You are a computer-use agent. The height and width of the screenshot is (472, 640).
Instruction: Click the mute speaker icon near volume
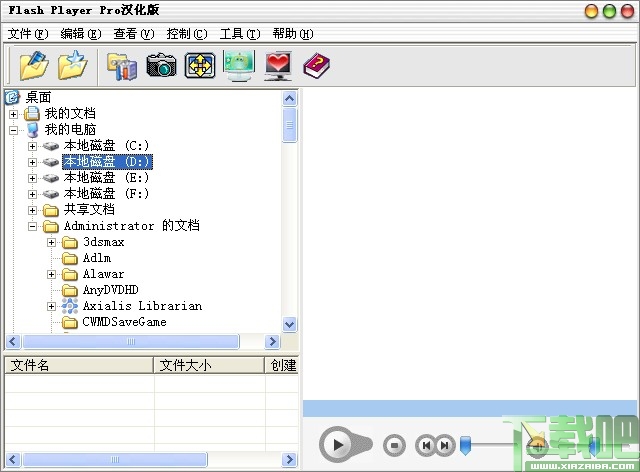click(x=537, y=446)
